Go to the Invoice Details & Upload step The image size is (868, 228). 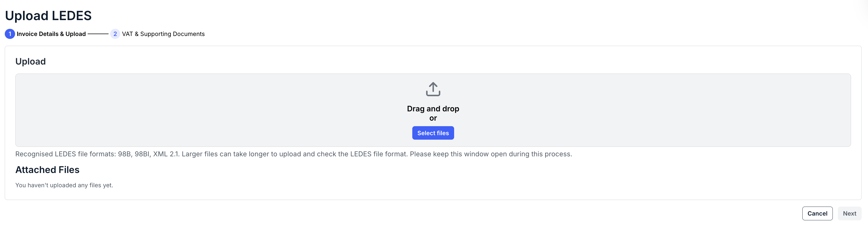pyautogui.click(x=51, y=34)
